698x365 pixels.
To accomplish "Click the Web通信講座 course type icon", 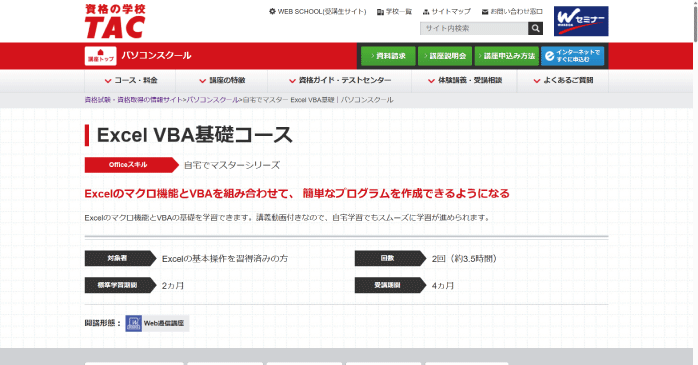I will (x=134, y=323).
